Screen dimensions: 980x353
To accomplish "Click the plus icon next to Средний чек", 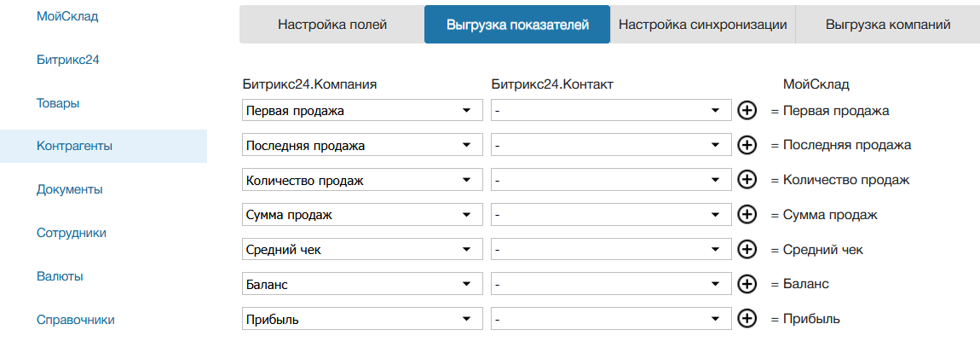I will point(747,249).
